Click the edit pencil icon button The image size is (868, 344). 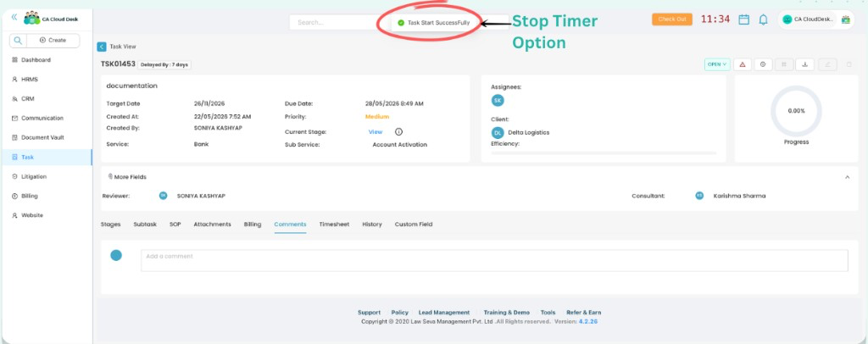coord(827,64)
